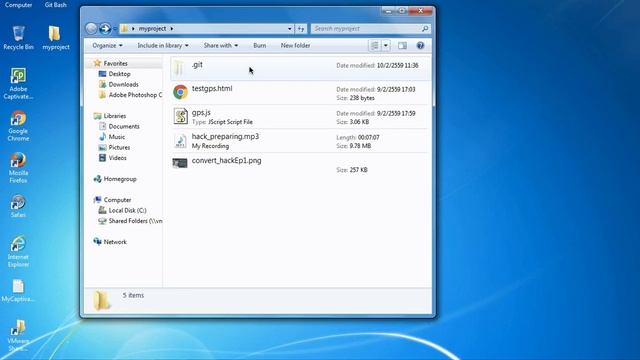
Task: Select the audio icon of hack_preparing.mp3
Action: click(x=180, y=140)
